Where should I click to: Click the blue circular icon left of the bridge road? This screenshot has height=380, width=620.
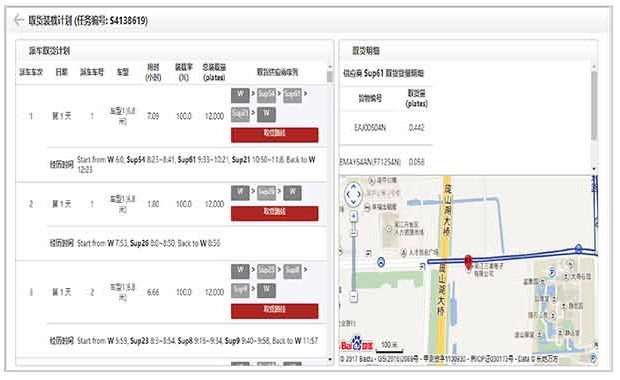[381, 262]
